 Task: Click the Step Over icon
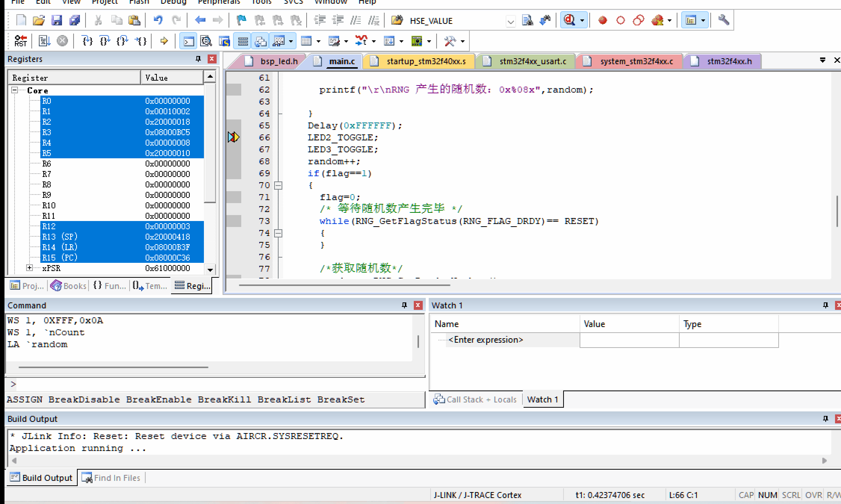[105, 41]
